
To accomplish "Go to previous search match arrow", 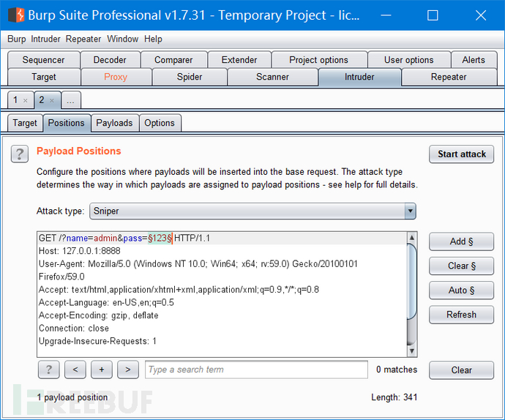I will (x=75, y=370).
